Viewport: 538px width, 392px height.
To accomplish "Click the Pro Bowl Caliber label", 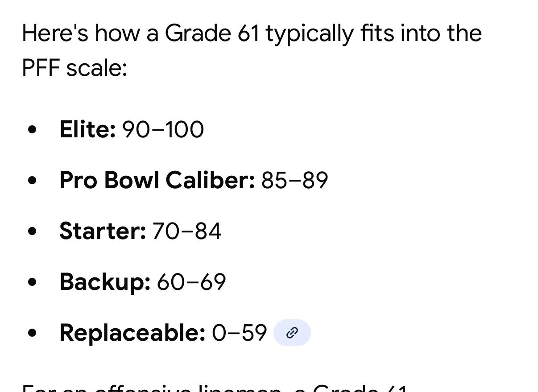I will point(157,181).
